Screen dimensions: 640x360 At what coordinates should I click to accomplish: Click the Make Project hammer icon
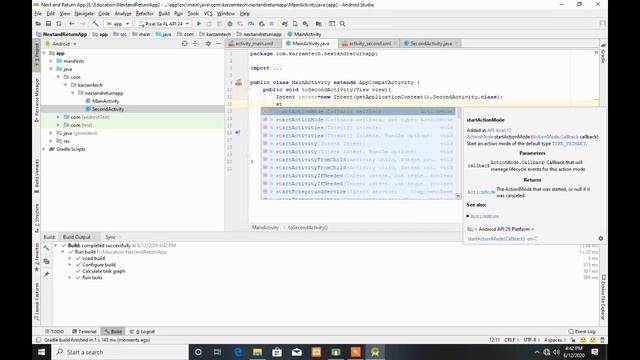pos(95,24)
